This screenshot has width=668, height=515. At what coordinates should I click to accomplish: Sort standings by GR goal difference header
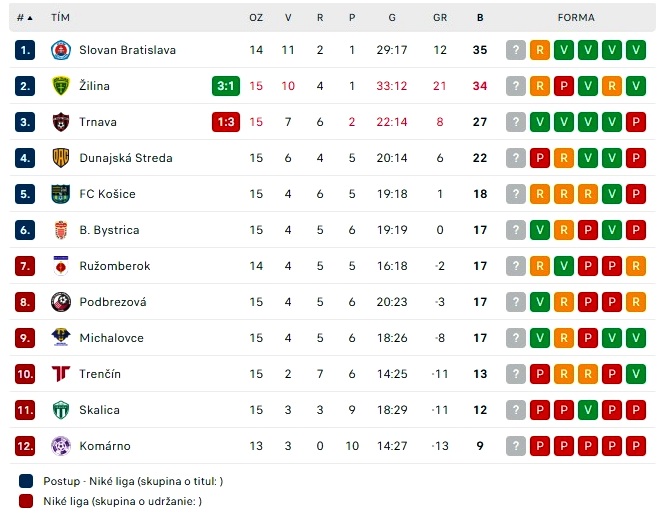pos(440,18)
